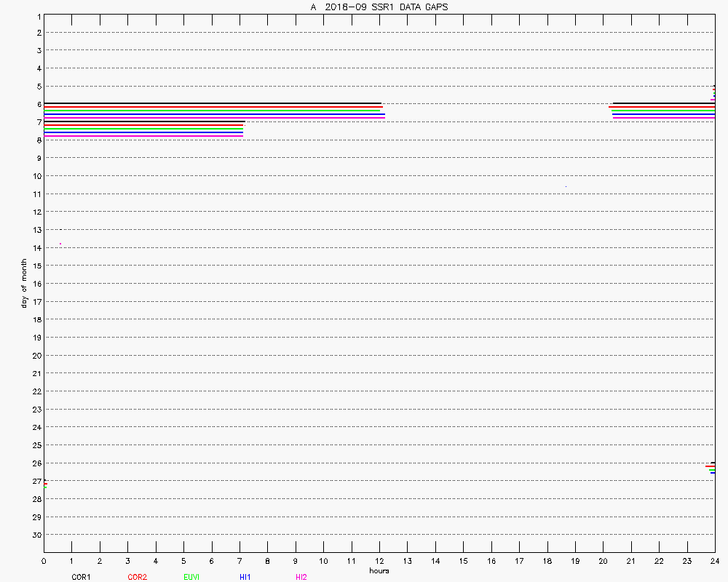Select the magenta HI2 legend label

[x=301, y=577]
